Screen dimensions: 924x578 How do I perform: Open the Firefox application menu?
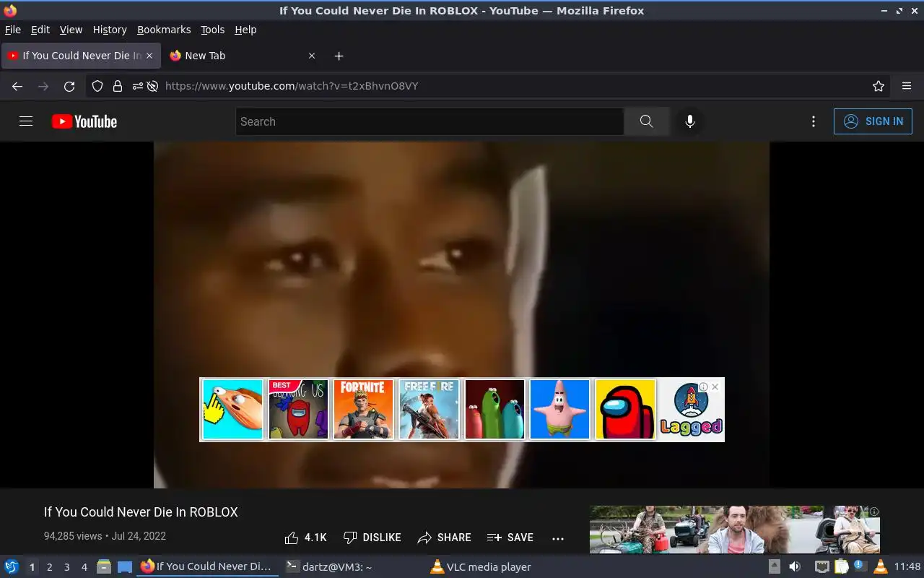tap(907, 86)
